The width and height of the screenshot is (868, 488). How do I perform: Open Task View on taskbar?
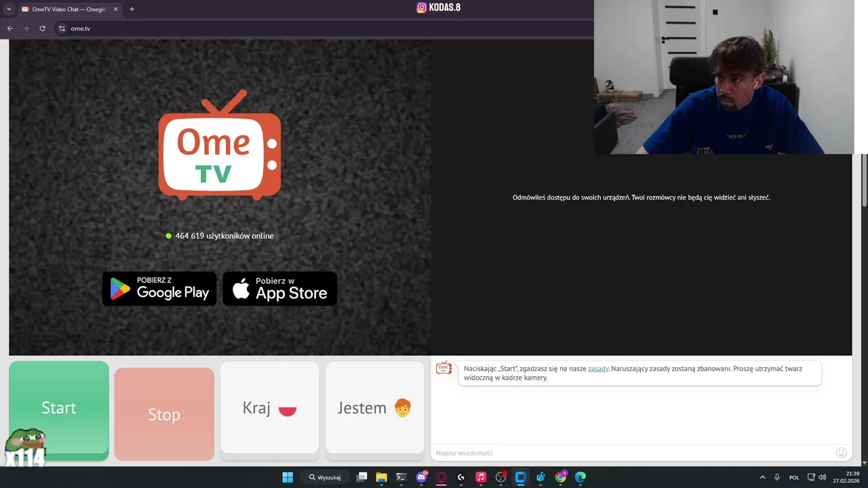point(362,477)
